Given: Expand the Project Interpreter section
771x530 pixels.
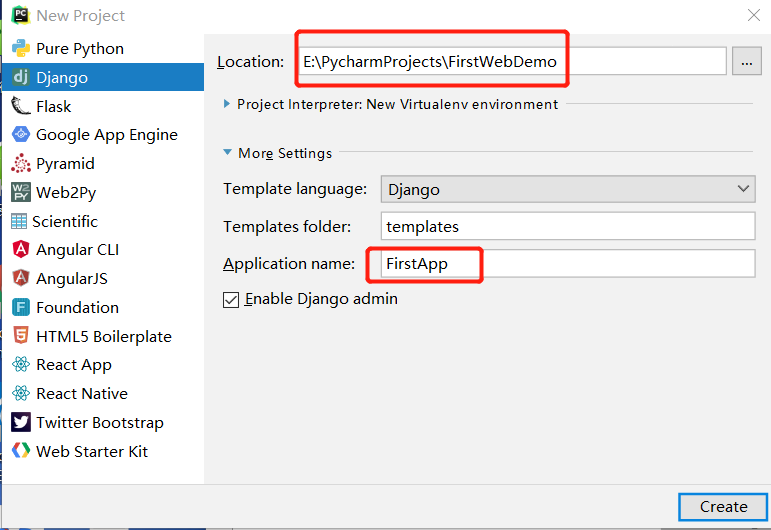Looking at the screenshot, I should 227,104.
